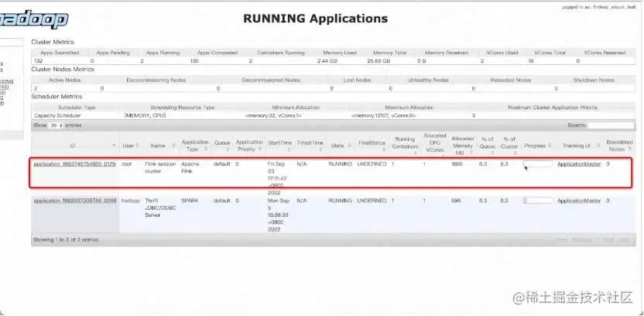The image size is (644, 316).
Task: Click the 'Logged in as' user text
Action: click(598, 8)
